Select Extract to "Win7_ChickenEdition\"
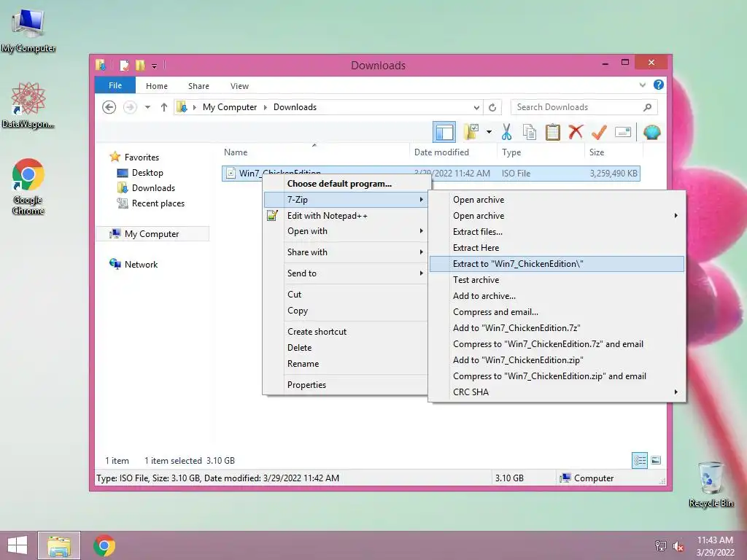This screenshot has width=747, height=560. point(557,264)
